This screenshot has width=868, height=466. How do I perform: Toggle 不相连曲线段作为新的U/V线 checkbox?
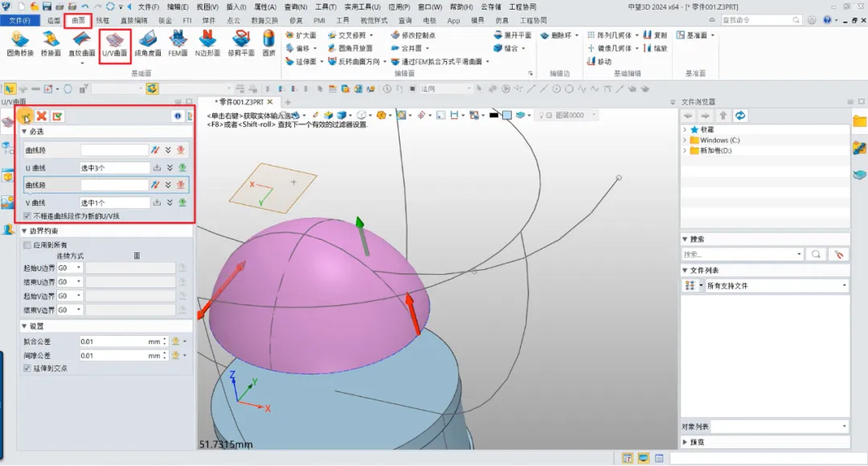click(x=27, y=216)
